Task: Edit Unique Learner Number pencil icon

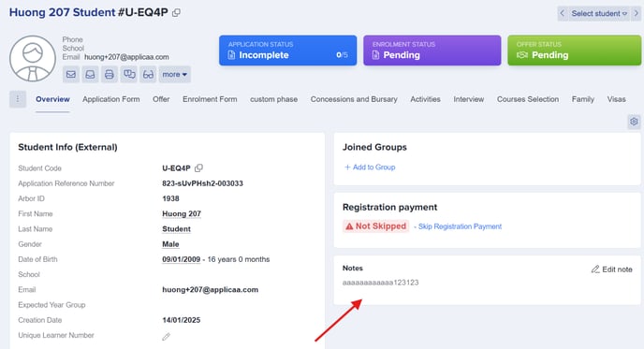Action: pyautogui.click(x=166, y=337)
